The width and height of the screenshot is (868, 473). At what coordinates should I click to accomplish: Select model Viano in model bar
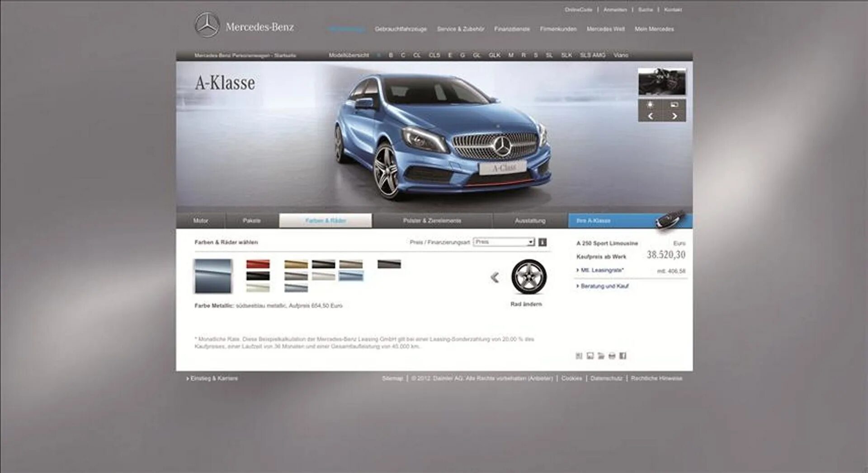click(621, 55)
